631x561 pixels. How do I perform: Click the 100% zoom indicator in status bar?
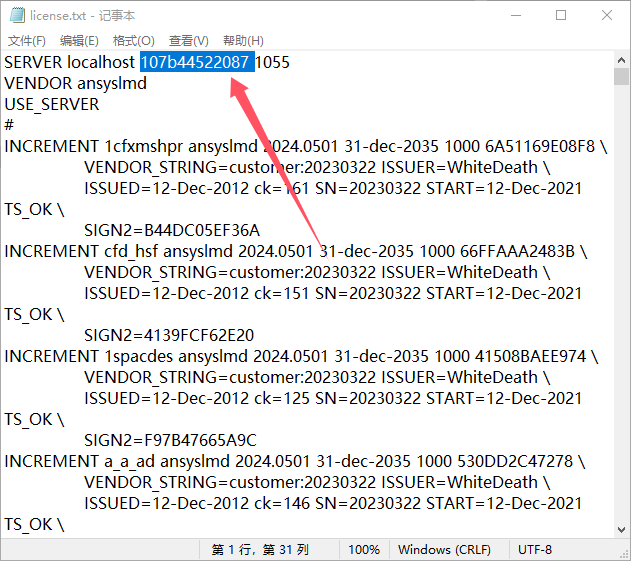[x=364, y=549]
